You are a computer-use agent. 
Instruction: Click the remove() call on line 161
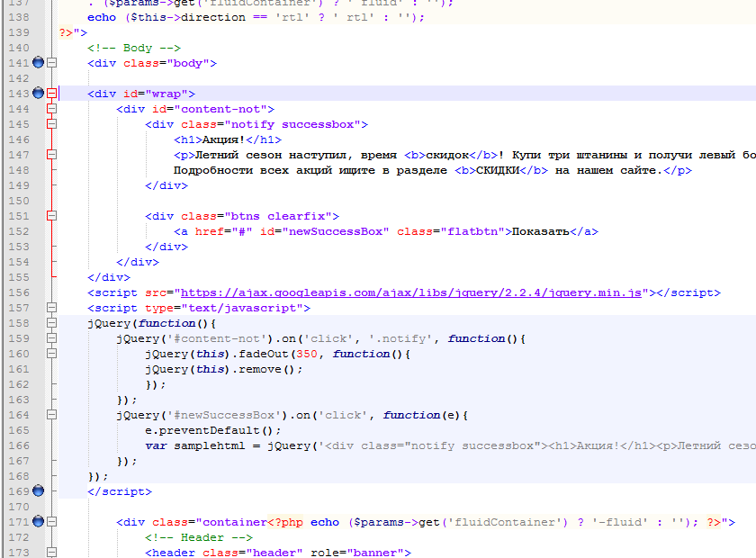click(266, 369)
